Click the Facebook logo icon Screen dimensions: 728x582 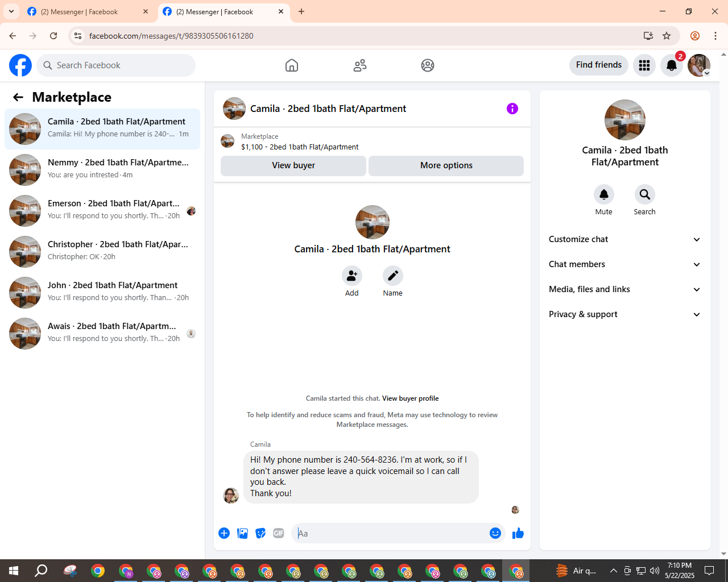pos(20,65)
